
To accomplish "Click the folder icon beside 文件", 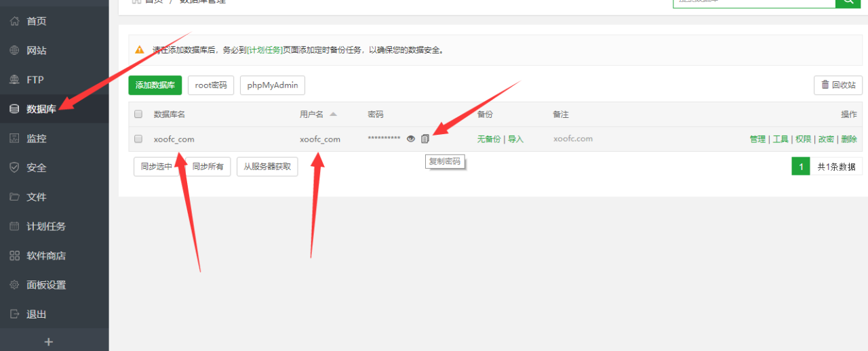I will pos(14,197).
